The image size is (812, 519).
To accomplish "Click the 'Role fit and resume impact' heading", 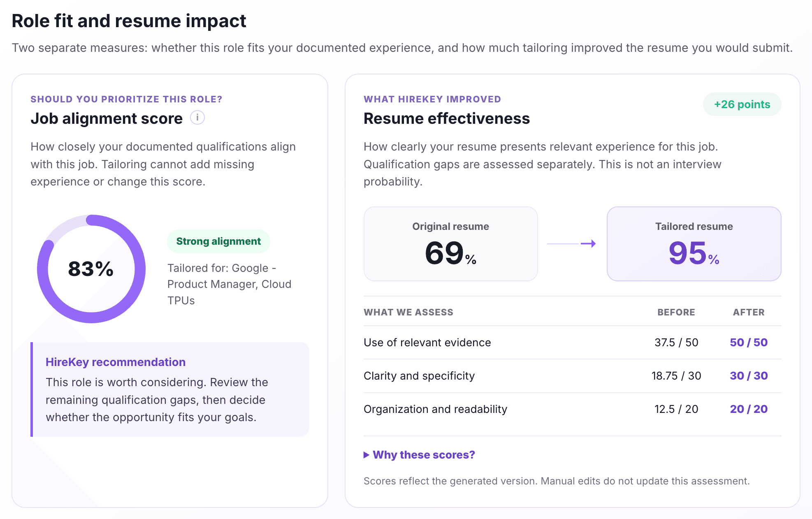I will (x=129, y=21).
